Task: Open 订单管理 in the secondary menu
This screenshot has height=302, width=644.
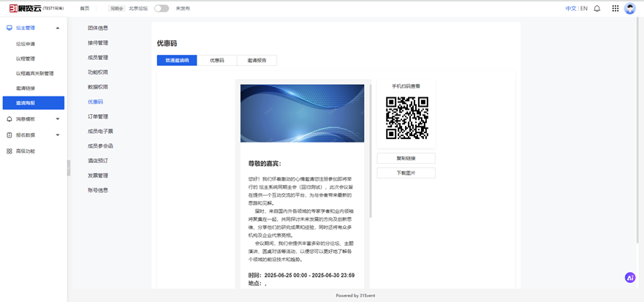Action: click(x=98, y=117)
